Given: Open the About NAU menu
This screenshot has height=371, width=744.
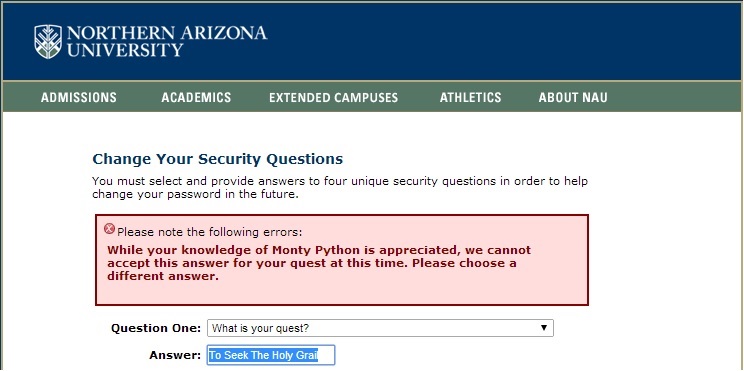Looking at the screenshot, I should coord(573,98).
